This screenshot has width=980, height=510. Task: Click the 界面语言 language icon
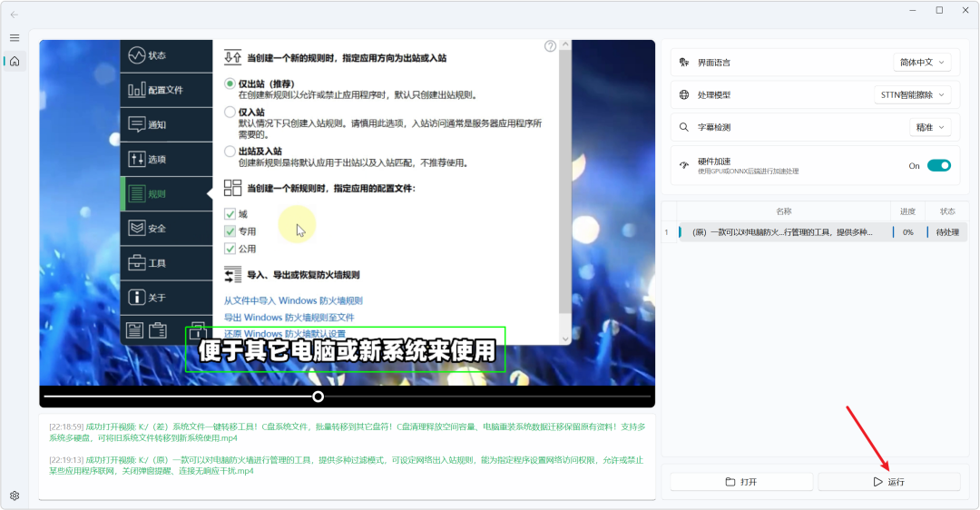[x=684, y=63]
